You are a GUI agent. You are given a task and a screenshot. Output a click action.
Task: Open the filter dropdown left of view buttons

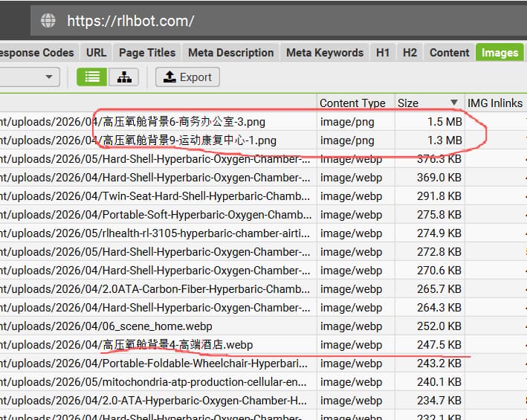coord(30,77)
